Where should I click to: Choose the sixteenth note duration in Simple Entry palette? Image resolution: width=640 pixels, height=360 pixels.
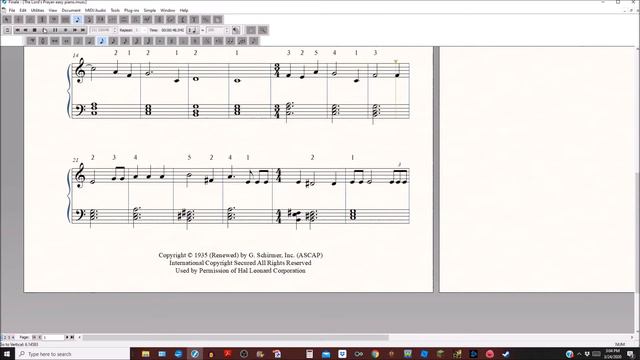point(113,41)
